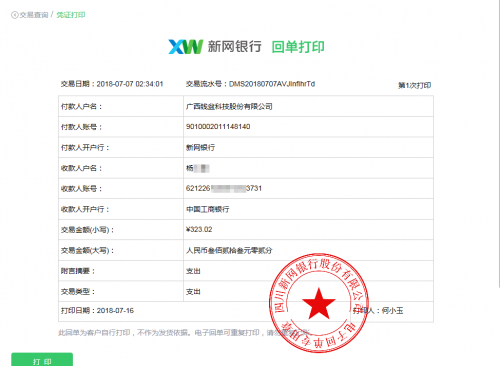Click the amount ¥323.02 cell
Image resolution: width=500 pixels, height=366 pixels.
coord(308,229)
